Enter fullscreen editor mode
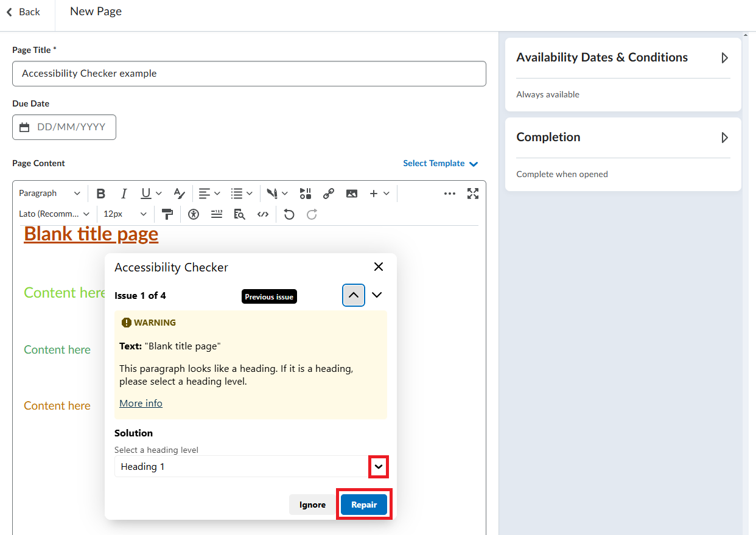Screen dimensions: 756x535 [473, 194]
